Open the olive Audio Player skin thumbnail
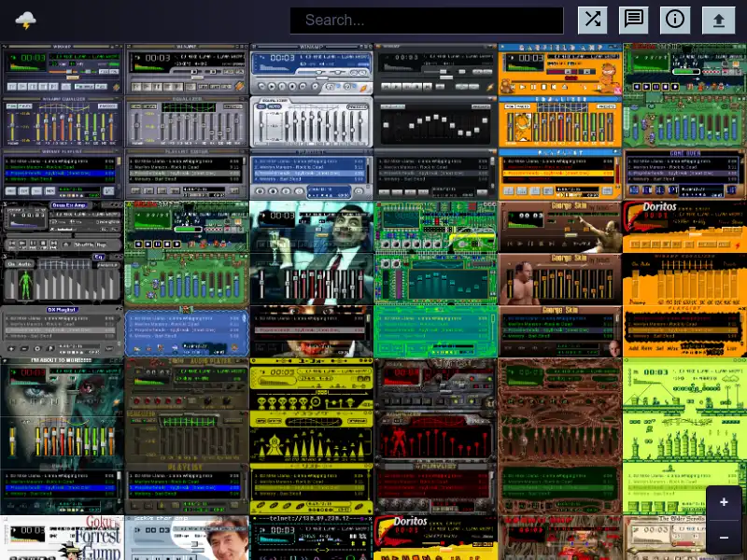This screenshot has height=560, width=747. [x=186, y=436]
